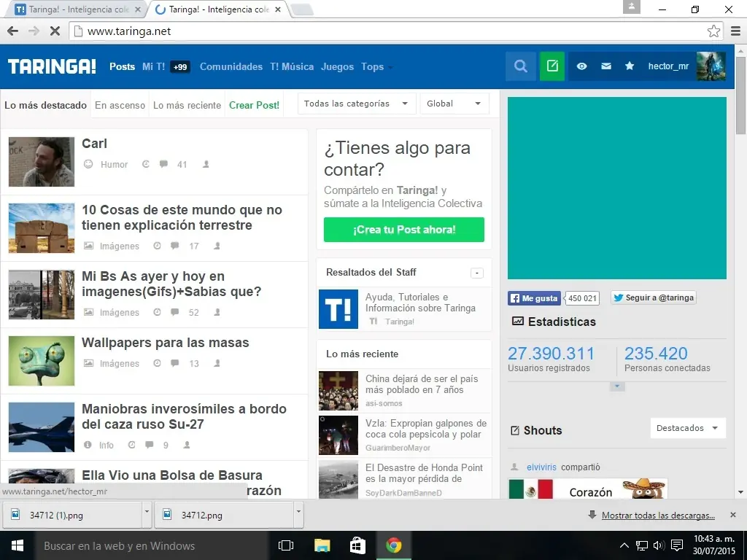Viewport: 747px width, 560px height.
Task: Open notifications via the eye icon
Action: click(x=581, y=66)
